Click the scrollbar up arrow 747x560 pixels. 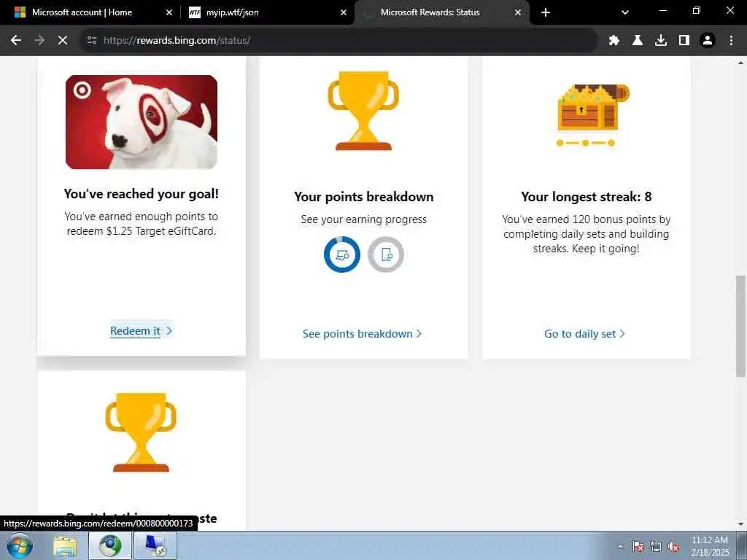pyautogui.click(x=741, y=63)
